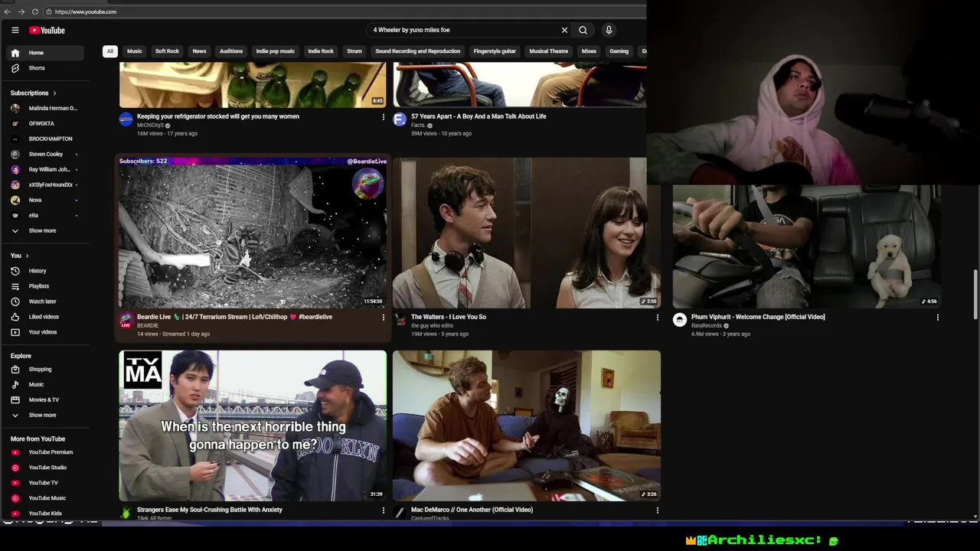Start voice search with microphone
This screenshot has width=980, height=551.
point(609,30)
